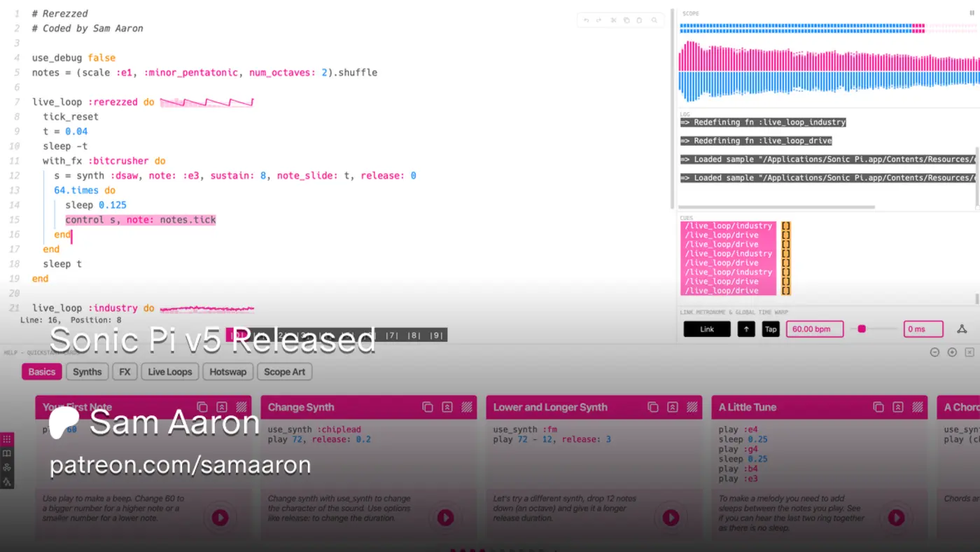Switch to the Live Loops tab
Viewport: 980px width, 552px height.
[x=170, y=372]
